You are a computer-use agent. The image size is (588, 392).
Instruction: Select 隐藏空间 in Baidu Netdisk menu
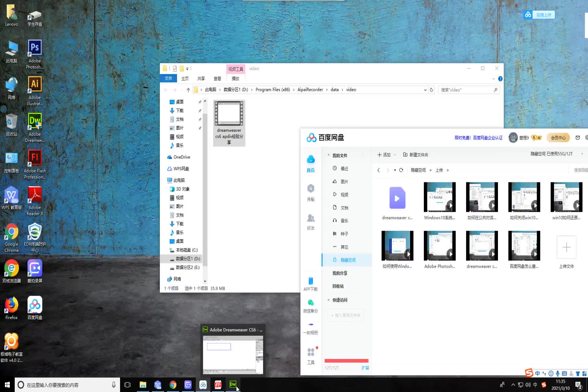[x=347, y=260]
